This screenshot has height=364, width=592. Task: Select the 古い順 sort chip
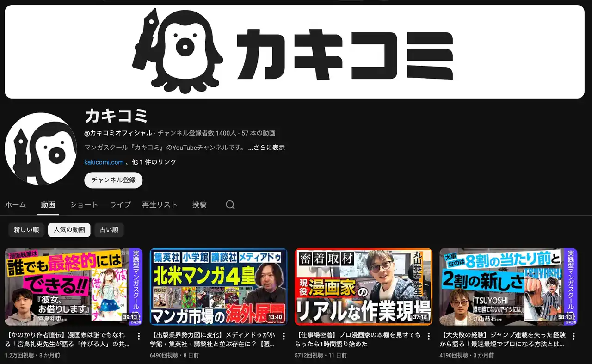pos(109,230)
